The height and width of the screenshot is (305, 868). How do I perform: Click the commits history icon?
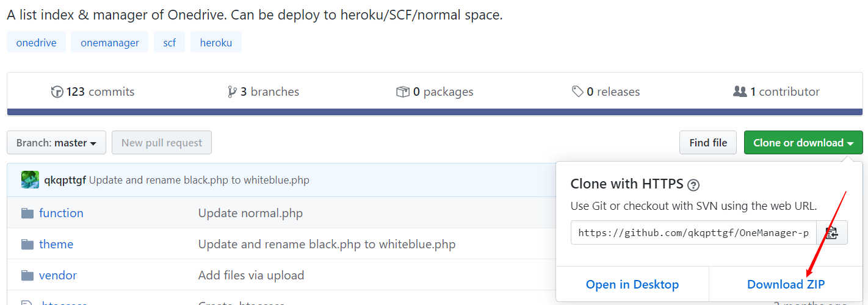click(57, 92)
